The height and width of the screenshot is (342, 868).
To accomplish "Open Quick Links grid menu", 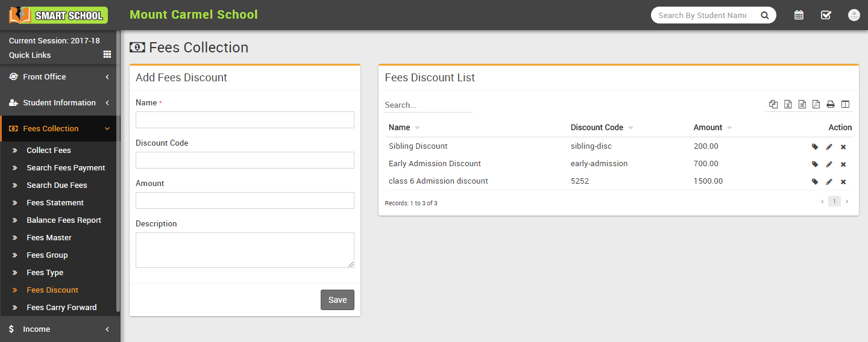I will [x=107, y=55].
